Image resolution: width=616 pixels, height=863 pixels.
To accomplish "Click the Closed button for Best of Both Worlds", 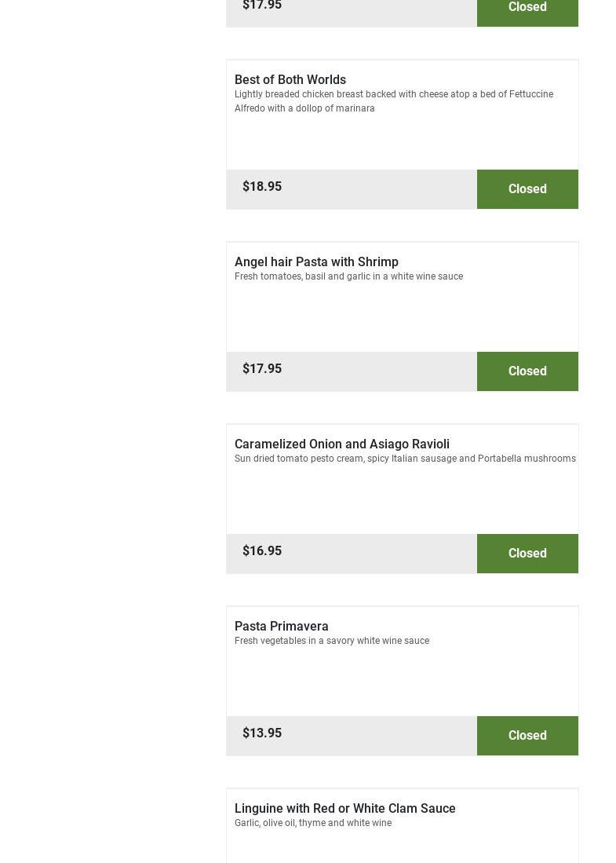I will point(527,189).
